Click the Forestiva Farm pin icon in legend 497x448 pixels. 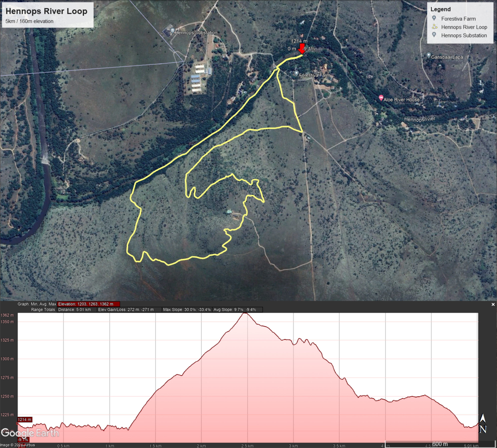(434, 18)
